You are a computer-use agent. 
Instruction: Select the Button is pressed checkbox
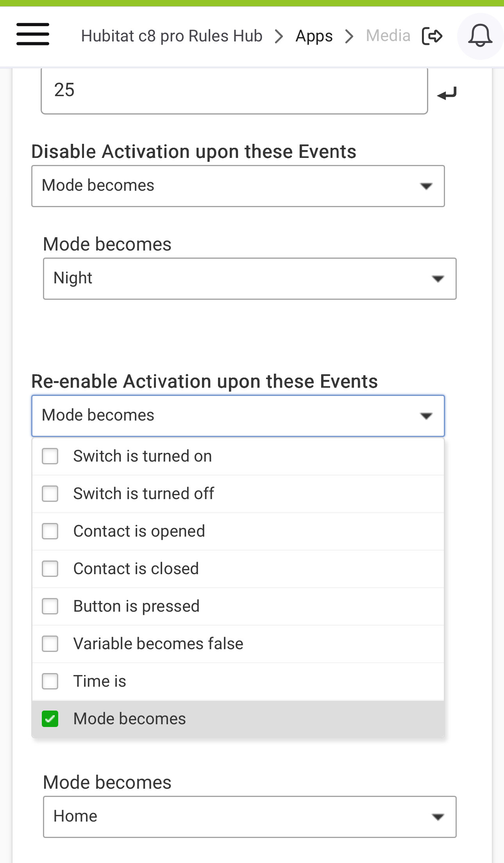(50, 606)
